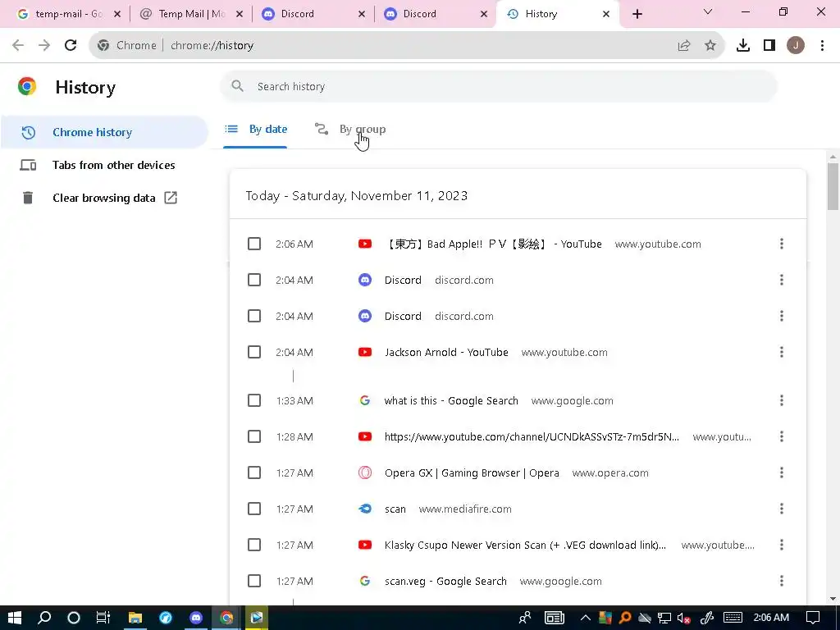Show hidden tray icons chevron
The image size is (840, 630).
585,619
